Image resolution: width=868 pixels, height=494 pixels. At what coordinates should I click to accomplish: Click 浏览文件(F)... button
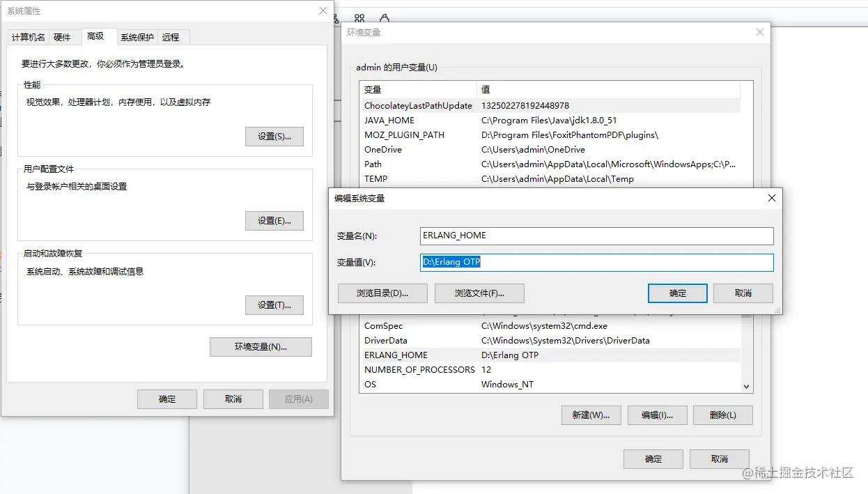pos(479,293)
